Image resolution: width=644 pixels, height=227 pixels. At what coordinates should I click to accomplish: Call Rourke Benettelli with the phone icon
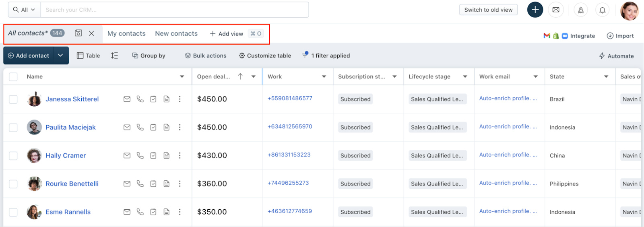(x=140, y=184)
